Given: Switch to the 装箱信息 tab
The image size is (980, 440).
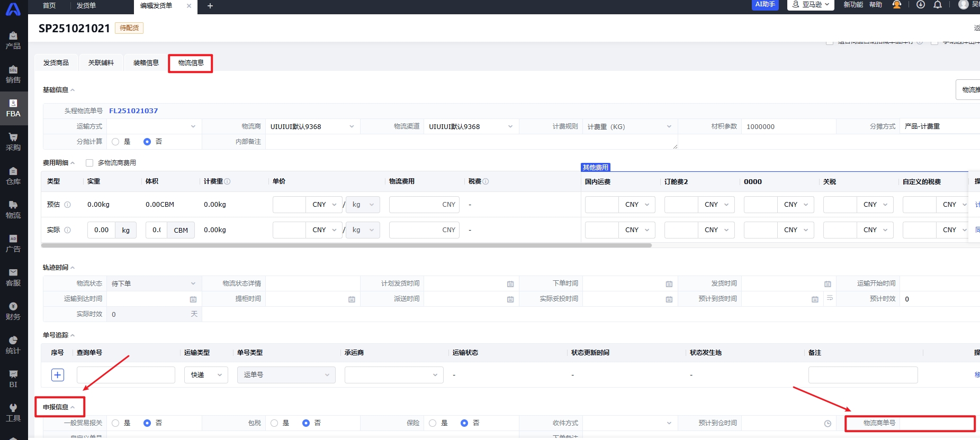Looking at the screenshot, I should (x=146, y=63).
